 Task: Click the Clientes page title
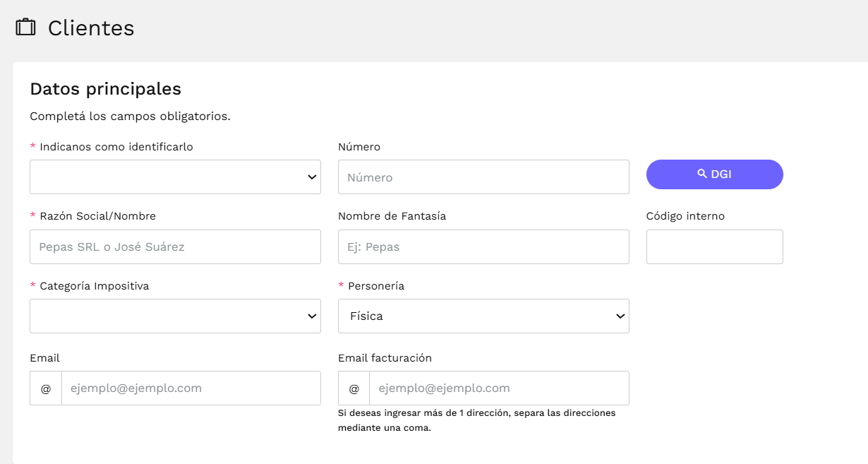click(91, 28)
